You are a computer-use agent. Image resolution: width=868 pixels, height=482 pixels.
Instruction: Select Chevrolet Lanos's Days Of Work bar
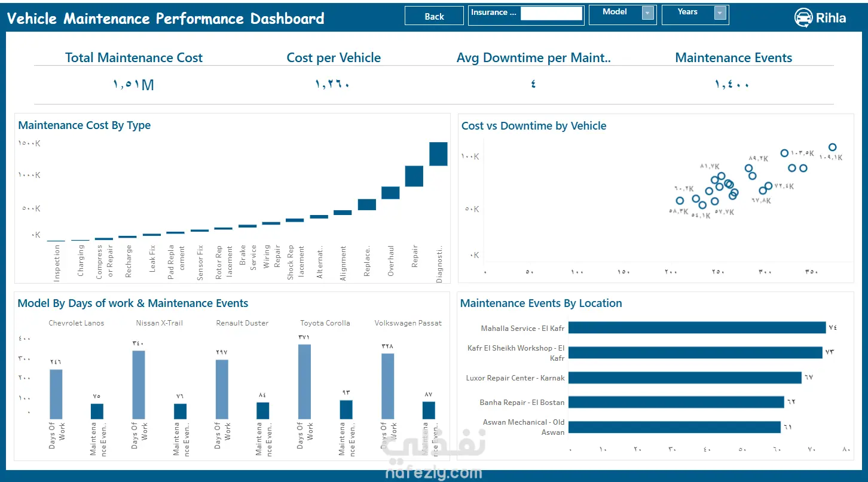point(56,394)
